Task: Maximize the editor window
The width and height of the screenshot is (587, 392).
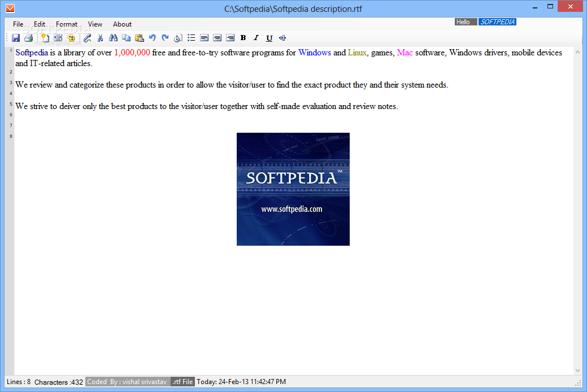Action: (550, 6)
